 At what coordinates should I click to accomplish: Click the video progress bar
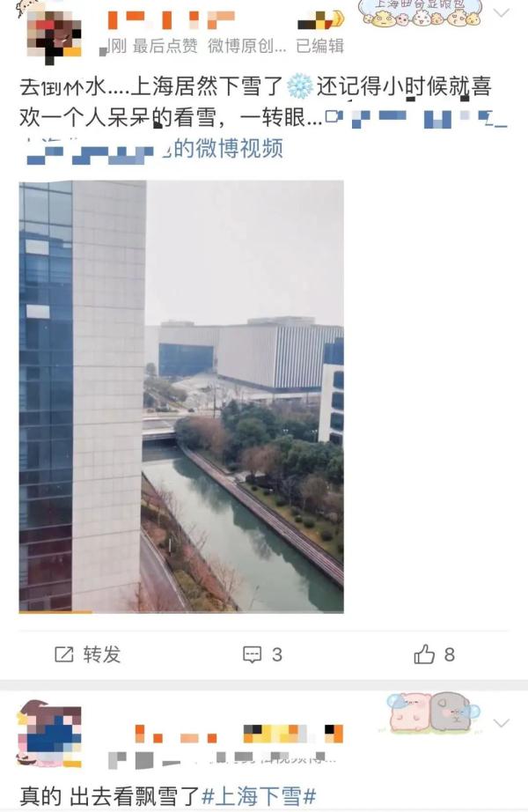click(181, 611)
